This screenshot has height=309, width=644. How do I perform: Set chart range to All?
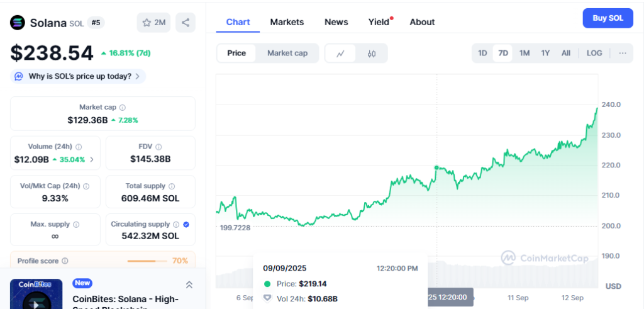tap(565, 53)
